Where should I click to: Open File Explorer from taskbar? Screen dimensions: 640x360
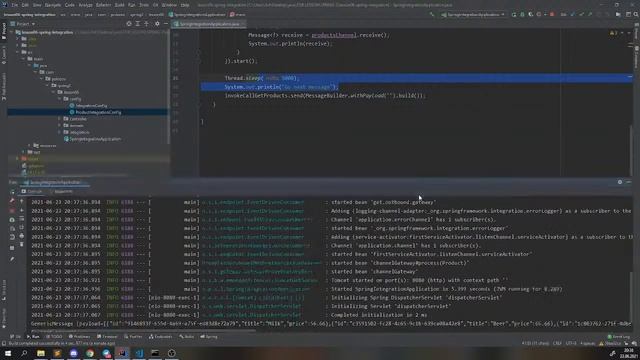coord(41,353)
